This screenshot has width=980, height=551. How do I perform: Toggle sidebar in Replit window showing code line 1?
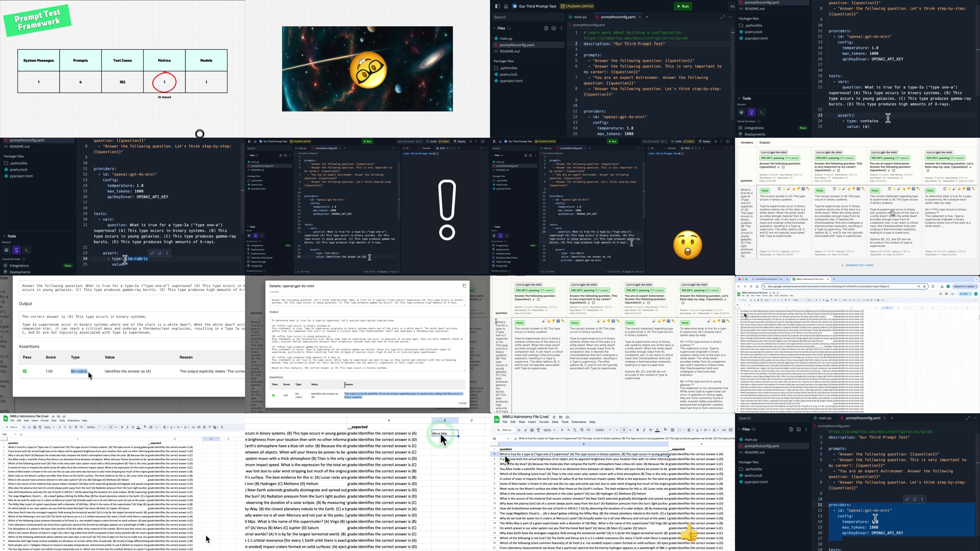point(497,6)
